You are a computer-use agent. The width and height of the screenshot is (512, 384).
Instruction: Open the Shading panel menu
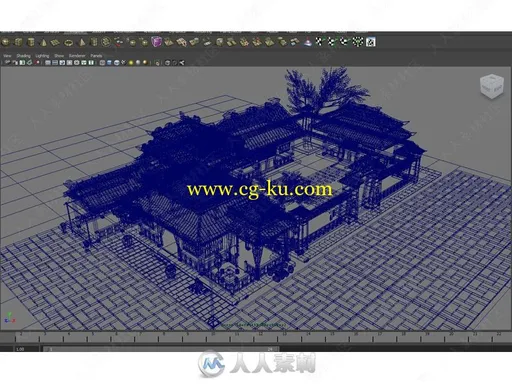click(x=23, y=56)
